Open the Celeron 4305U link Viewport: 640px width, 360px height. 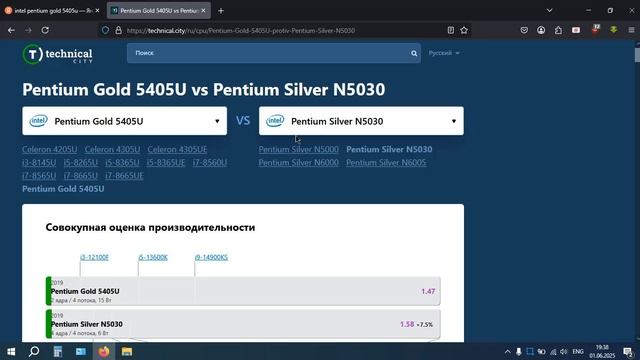[112, 149]
